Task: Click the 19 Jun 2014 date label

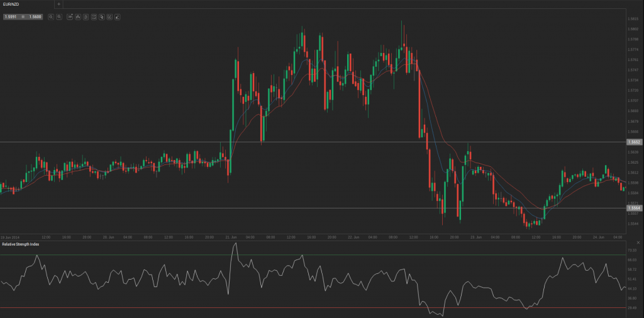Action: (9, 237)
